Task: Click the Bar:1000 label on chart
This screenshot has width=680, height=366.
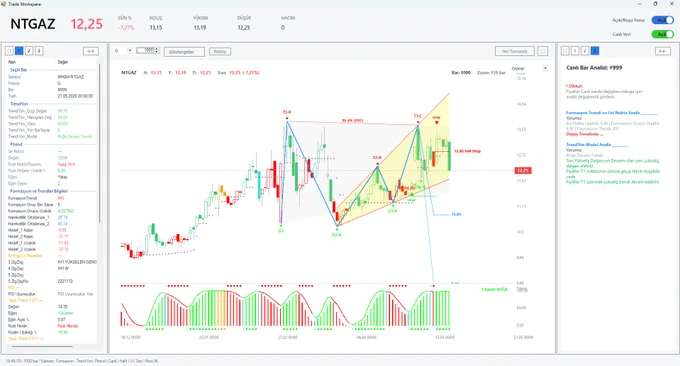Action: point(461,72)
